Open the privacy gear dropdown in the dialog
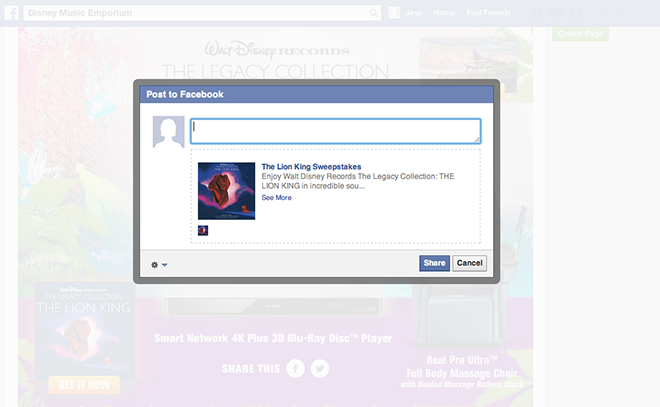 coord(159,265)
